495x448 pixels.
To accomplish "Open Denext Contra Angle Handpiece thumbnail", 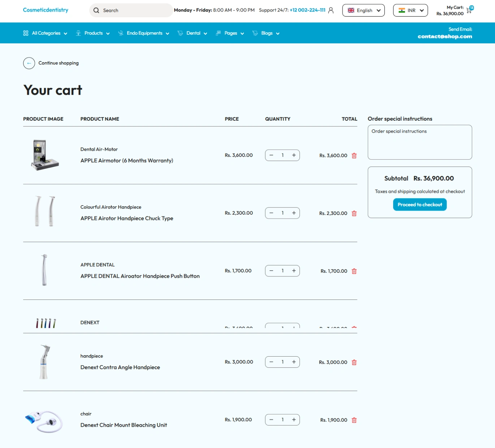I will tap(44, 362).
